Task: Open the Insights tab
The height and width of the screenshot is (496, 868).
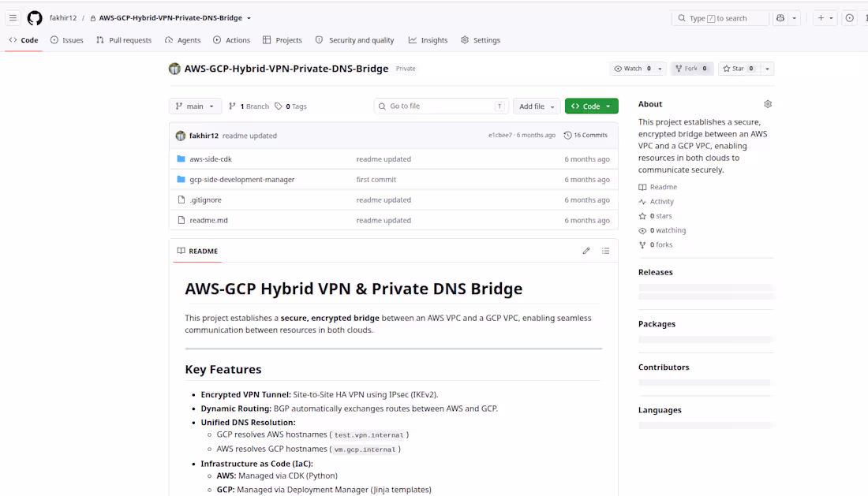Action: tap(428, 40)
